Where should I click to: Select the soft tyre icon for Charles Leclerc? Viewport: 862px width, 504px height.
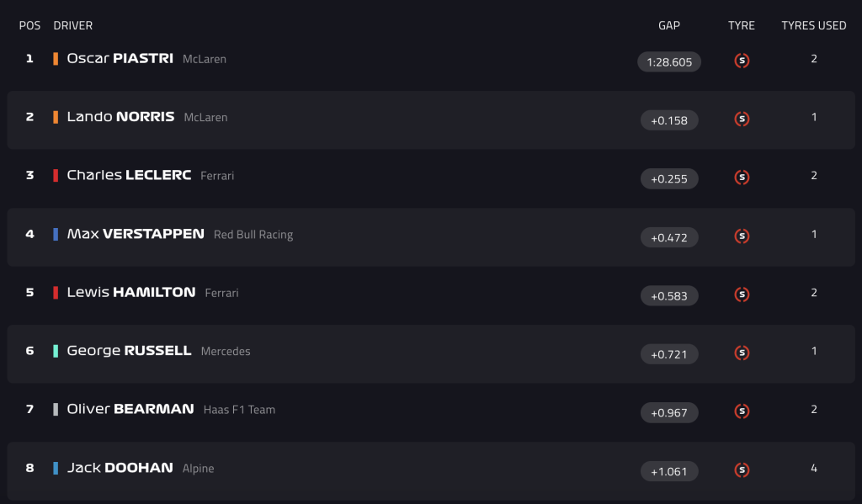point(742,178)
